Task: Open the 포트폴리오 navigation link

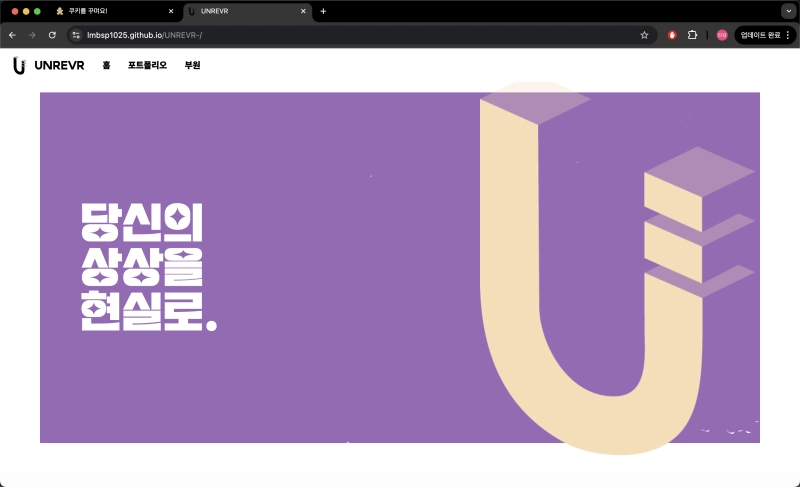Action: coord(147,65)
